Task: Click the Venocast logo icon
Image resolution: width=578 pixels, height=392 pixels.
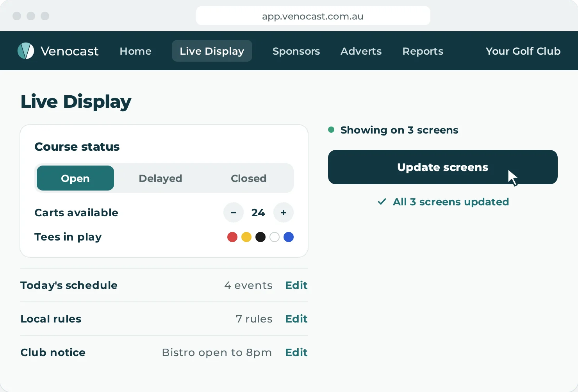Action: pos(26,51)
